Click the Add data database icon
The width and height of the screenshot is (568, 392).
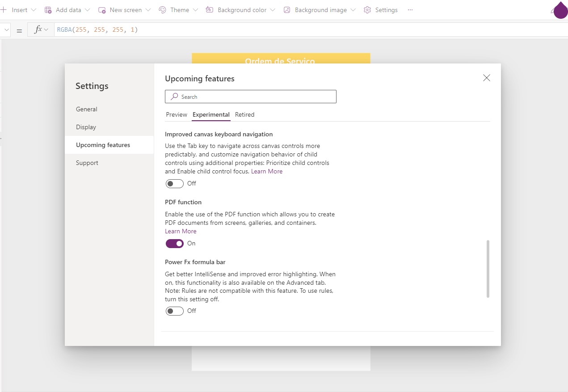[x=48, y=9]
